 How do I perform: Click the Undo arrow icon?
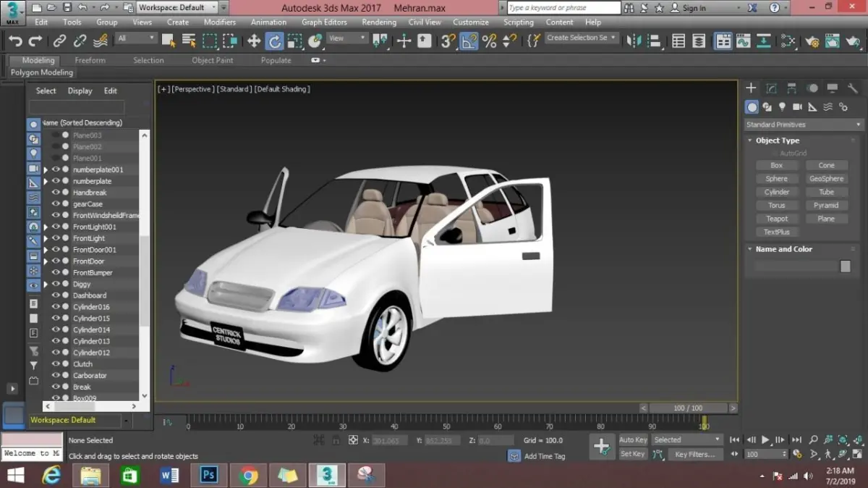pos(15,41)
